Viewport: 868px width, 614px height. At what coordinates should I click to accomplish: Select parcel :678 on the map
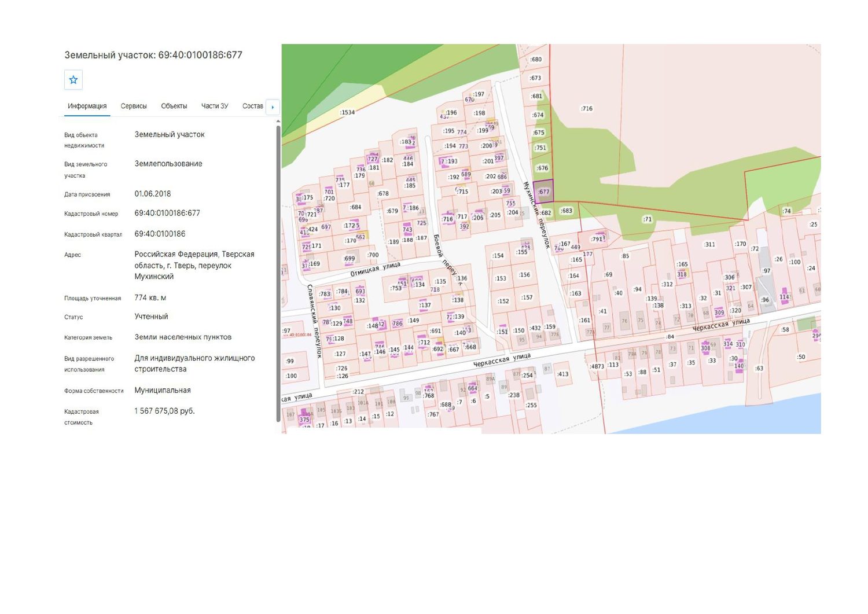tap(383, 194)
